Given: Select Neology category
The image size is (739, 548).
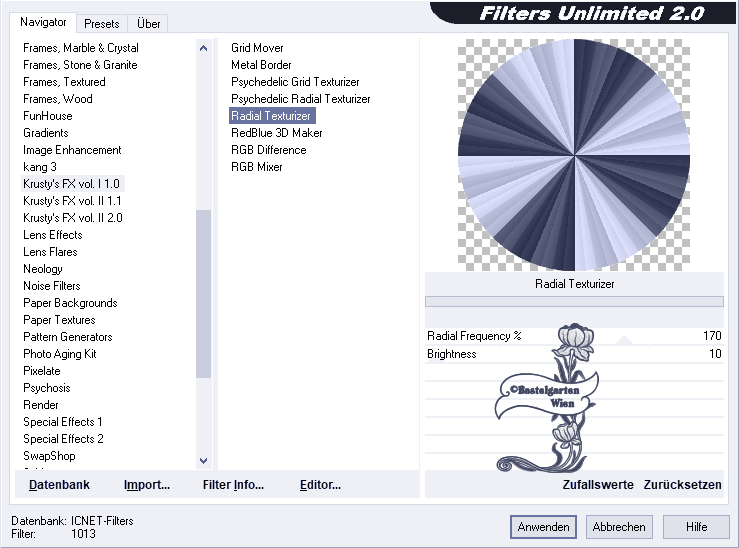Looking at the screenshot, I should 42,269.
